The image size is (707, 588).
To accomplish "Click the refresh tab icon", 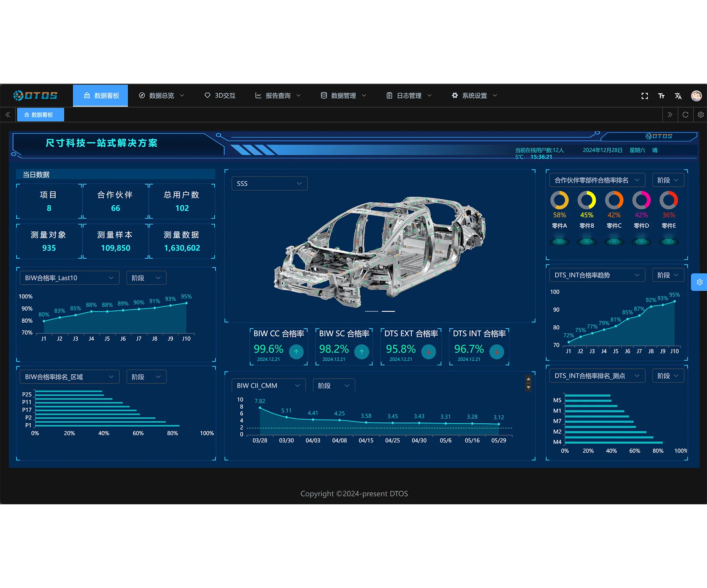I will 685,115.
